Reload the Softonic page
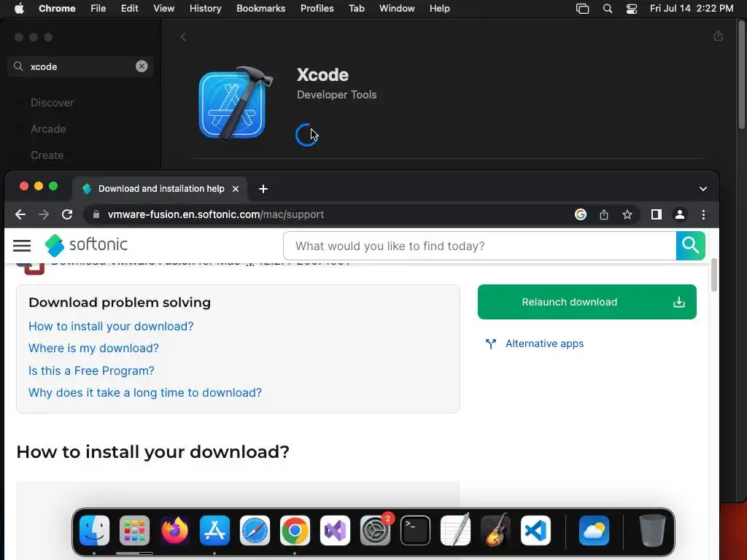 [x=67, y=215]
